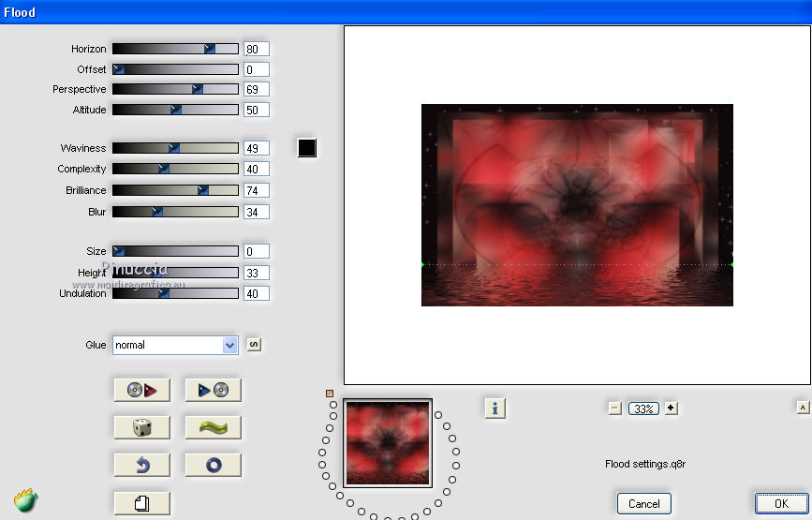Image resolution: width=812 pixels, height=520 pixels.
Task: Click the Blur slider track
Action: (x=175, y=212)
